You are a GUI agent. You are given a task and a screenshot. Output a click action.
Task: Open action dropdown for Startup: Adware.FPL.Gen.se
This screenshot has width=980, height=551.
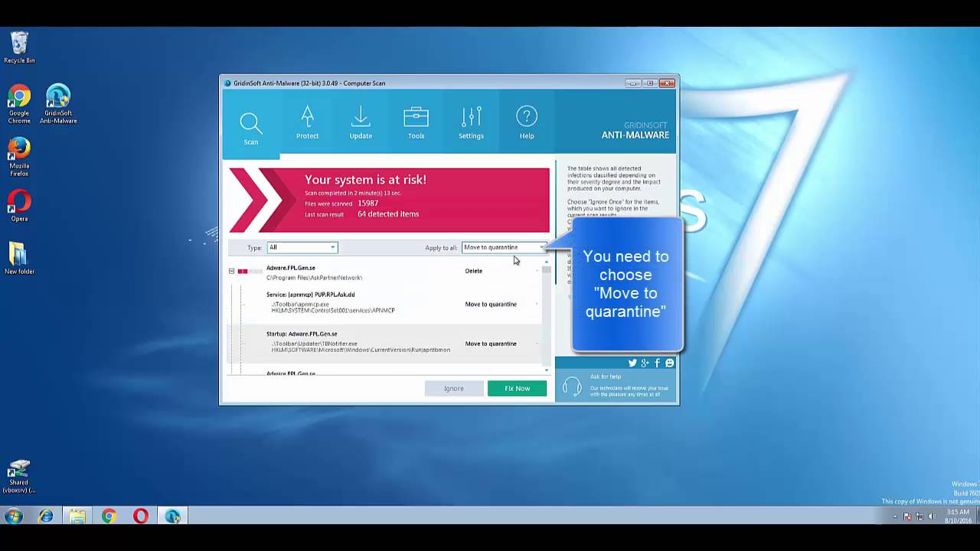click(x=501, y=344)
